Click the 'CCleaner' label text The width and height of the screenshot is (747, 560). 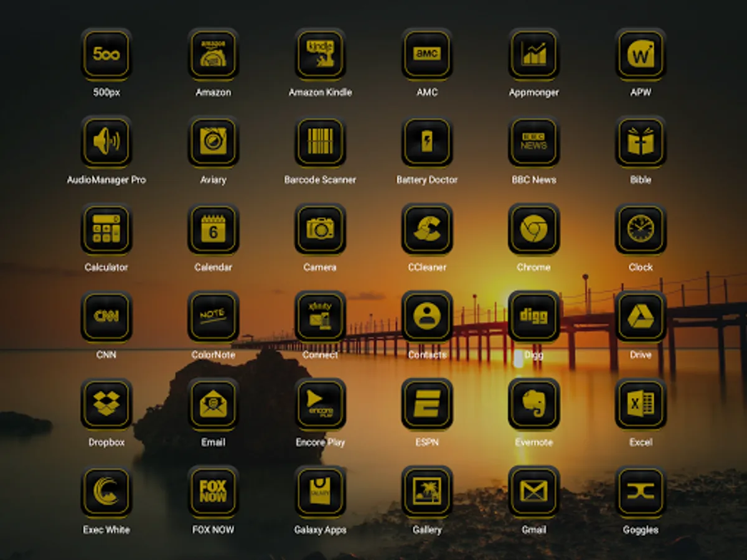pos(427,268)
